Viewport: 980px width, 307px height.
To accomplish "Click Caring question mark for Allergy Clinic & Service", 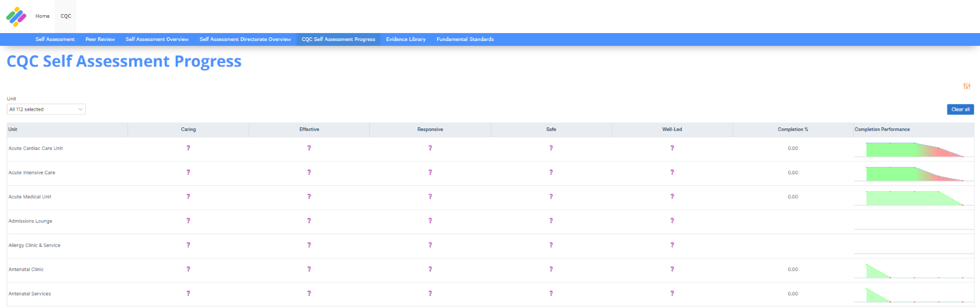I will tap(188, 245).
